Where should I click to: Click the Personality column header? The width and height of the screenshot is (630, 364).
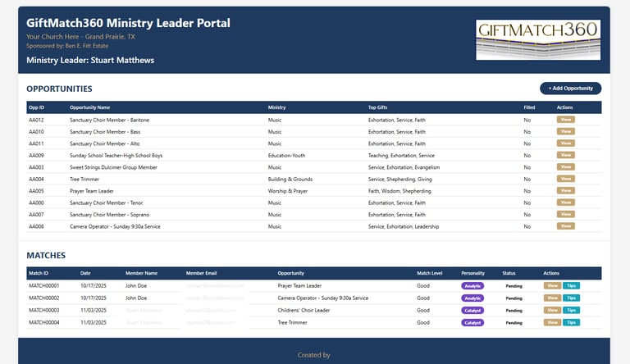pos(472,273)
